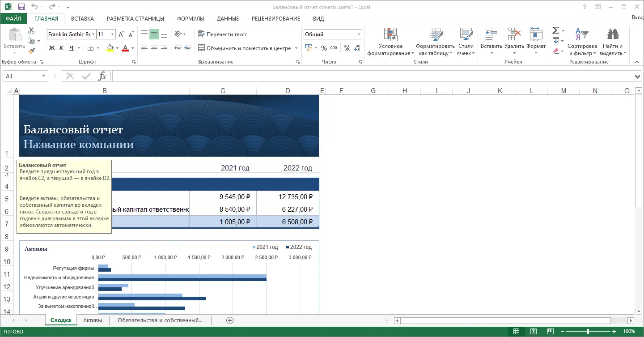The height and width of the screenshot is (337, 644).
Task: Toggle Wrap Text (Перенести текст)
Action: 222,34
